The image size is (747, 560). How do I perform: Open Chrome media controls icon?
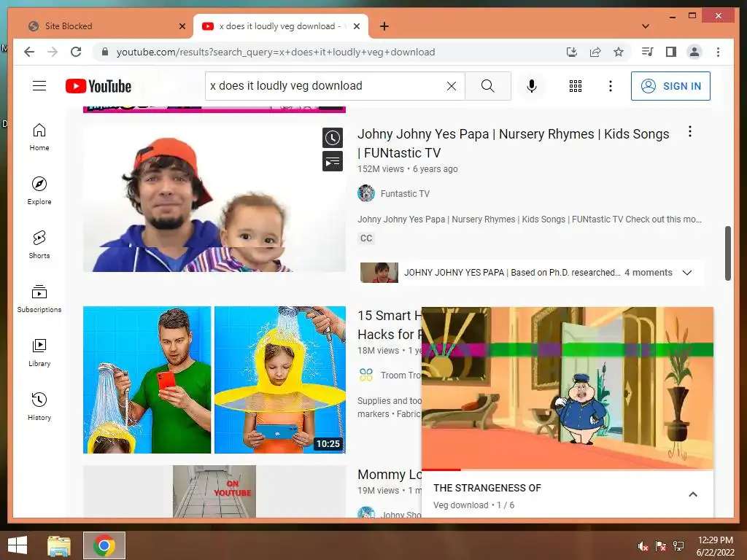[648, 52]
